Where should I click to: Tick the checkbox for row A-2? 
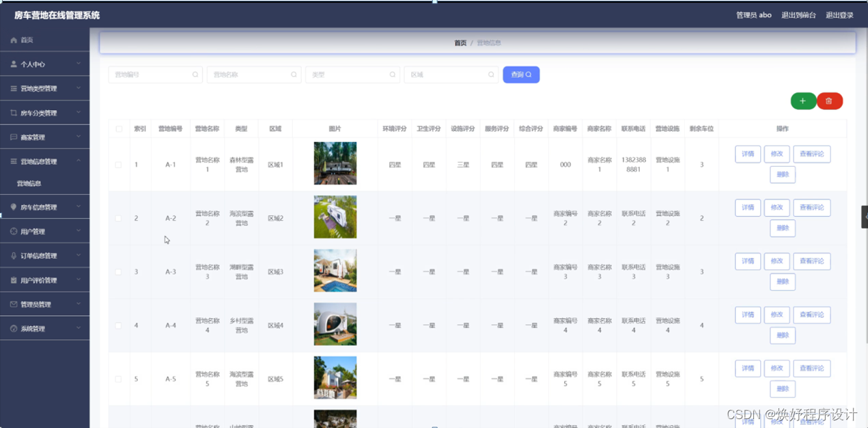tap(119, 218)
